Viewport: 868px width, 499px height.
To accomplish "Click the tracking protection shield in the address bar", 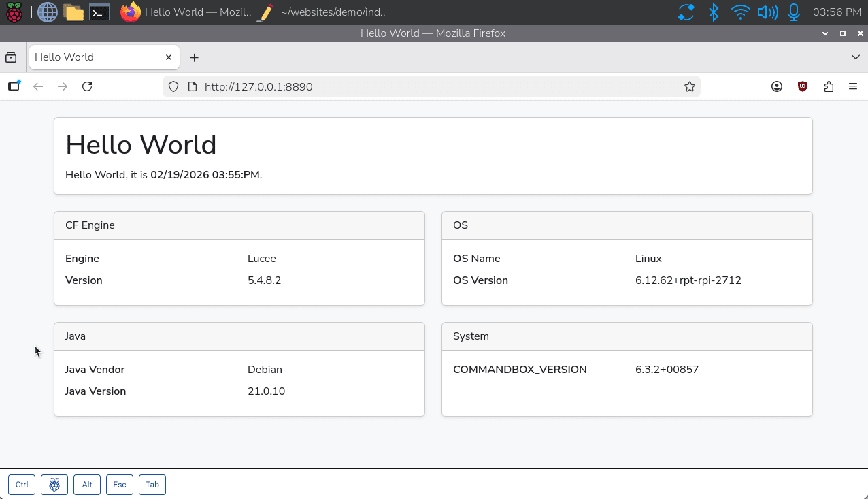I will click(x=173, y=86).
